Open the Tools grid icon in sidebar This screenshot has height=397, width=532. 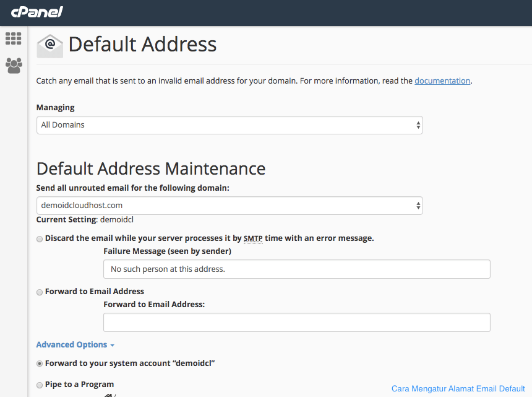[13, 38]
